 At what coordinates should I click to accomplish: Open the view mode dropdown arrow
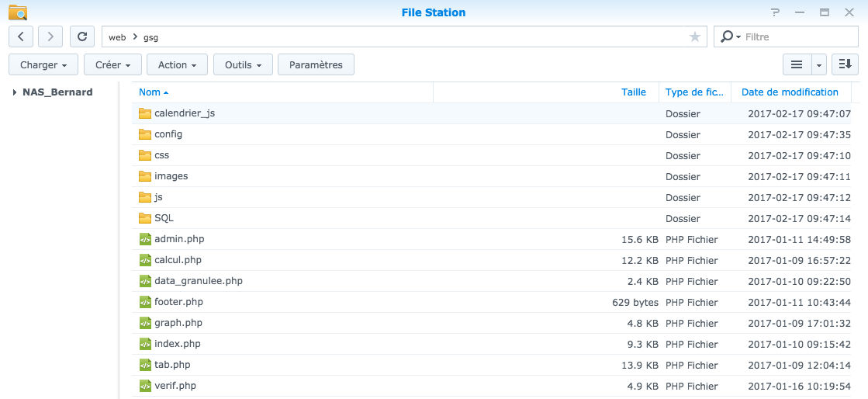[819, 65]
